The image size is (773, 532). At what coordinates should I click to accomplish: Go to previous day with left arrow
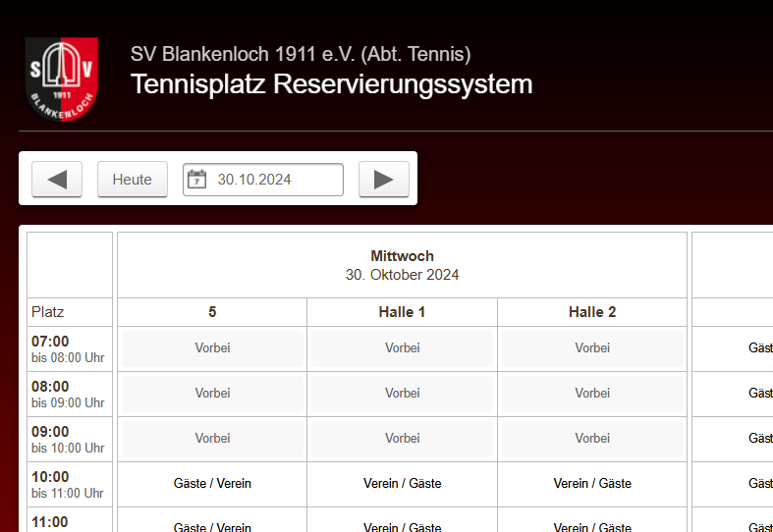tap(57, 180)
